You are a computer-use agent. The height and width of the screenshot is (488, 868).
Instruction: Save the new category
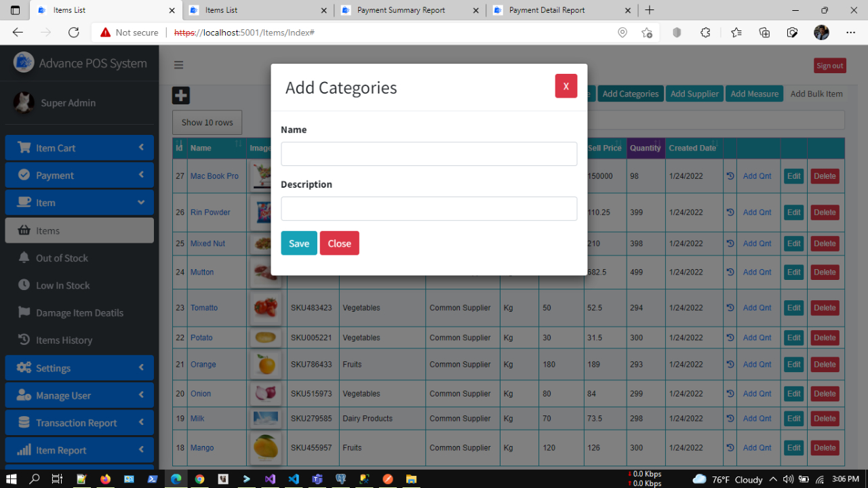[x=298, y=243]
